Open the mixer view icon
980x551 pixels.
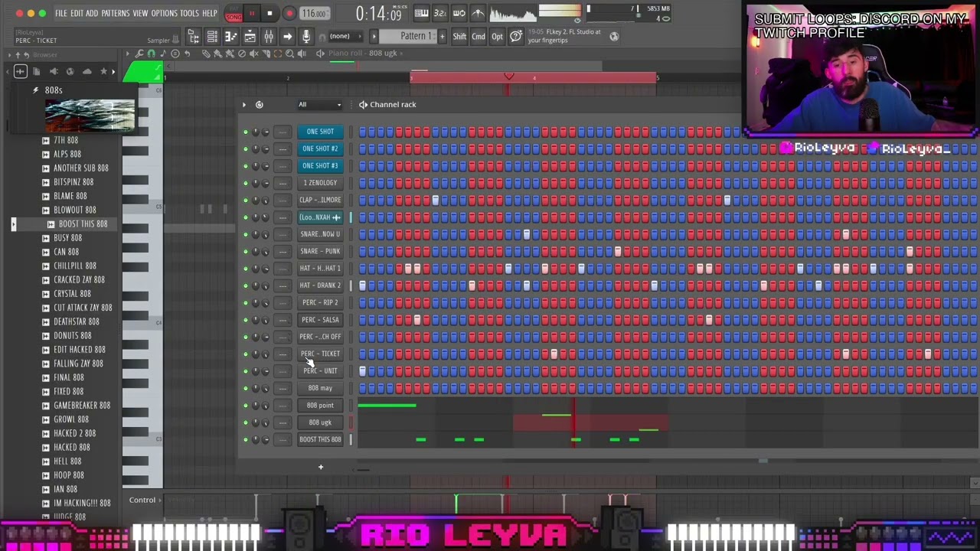click(269, 36)
